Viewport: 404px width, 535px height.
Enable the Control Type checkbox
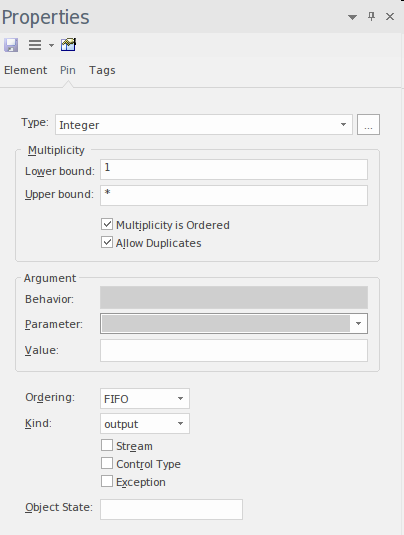pyautogui.click(x=107, y=463)
